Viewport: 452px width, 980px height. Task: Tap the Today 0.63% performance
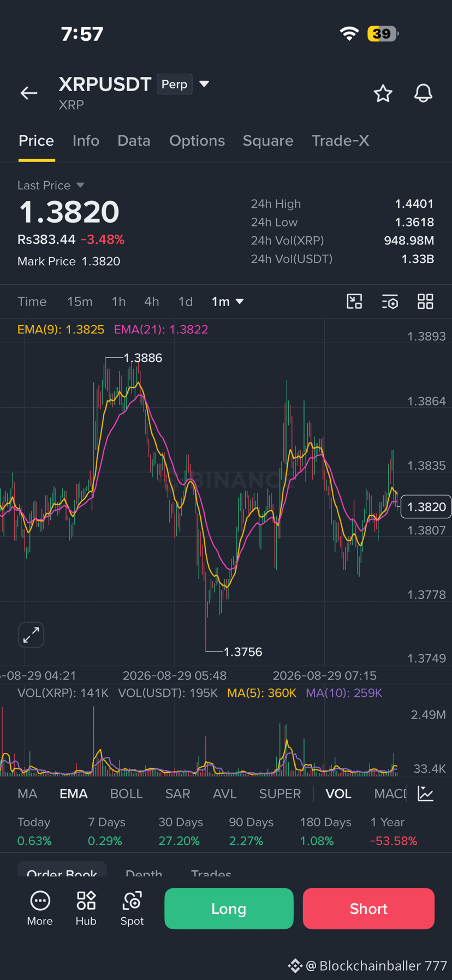(x=34, y=831)
